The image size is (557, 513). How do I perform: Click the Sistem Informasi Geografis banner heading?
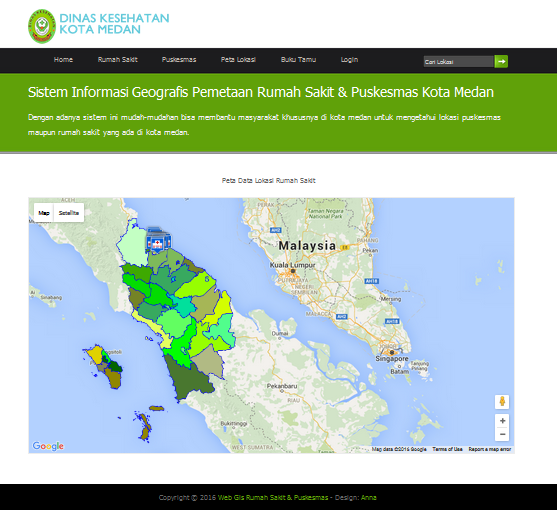tap(261, 92)
